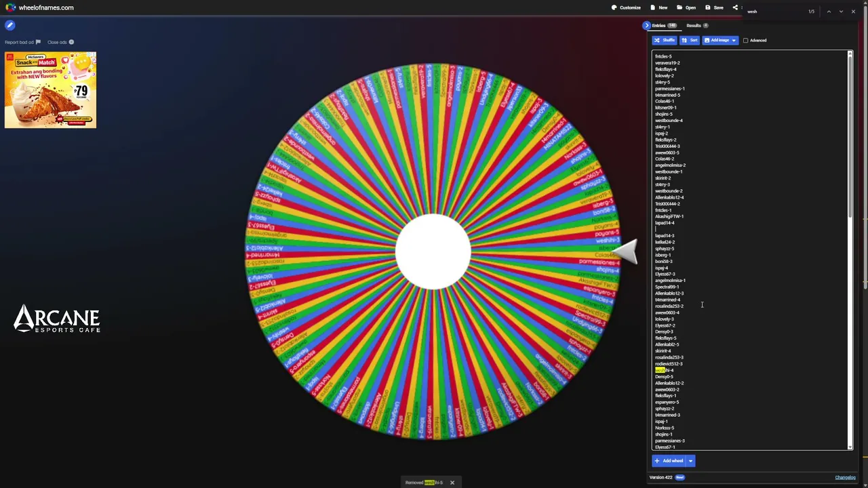Sort the entries
Viewport: 868px width, 488px height.
click(690, 40)
